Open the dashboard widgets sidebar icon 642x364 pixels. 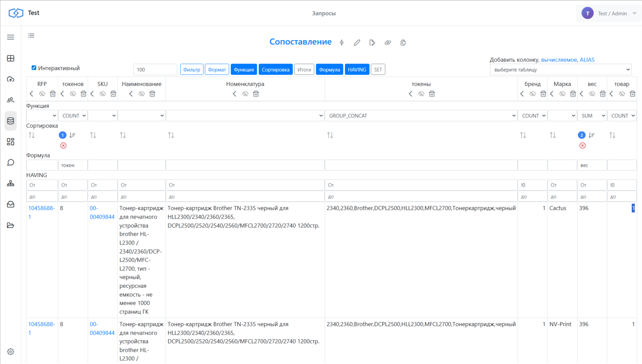point(11,142)
